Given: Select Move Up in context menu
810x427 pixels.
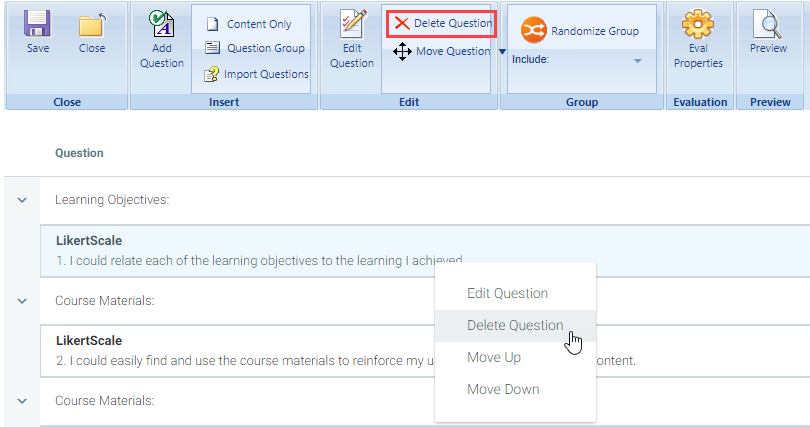Looking at the screenshot, I should point(493,357).
